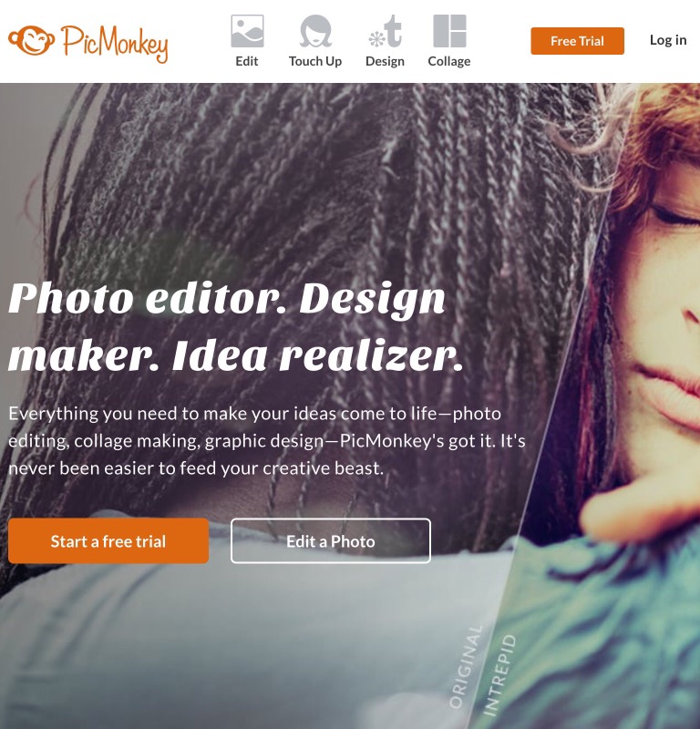Click the Edit a Photo outlined button
Viewport: 700px width, 729px height.
pyautogui.click(x=331, y=540)
